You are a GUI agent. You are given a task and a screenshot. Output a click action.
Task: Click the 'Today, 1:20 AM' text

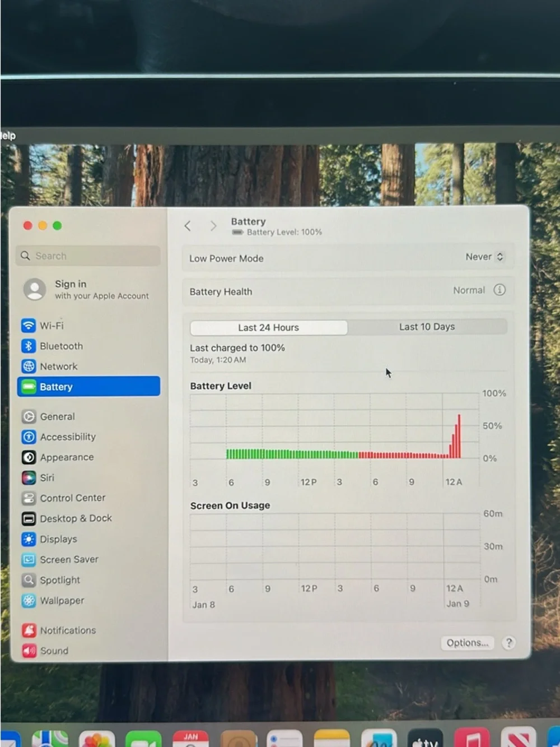click(x=218, y=360)
